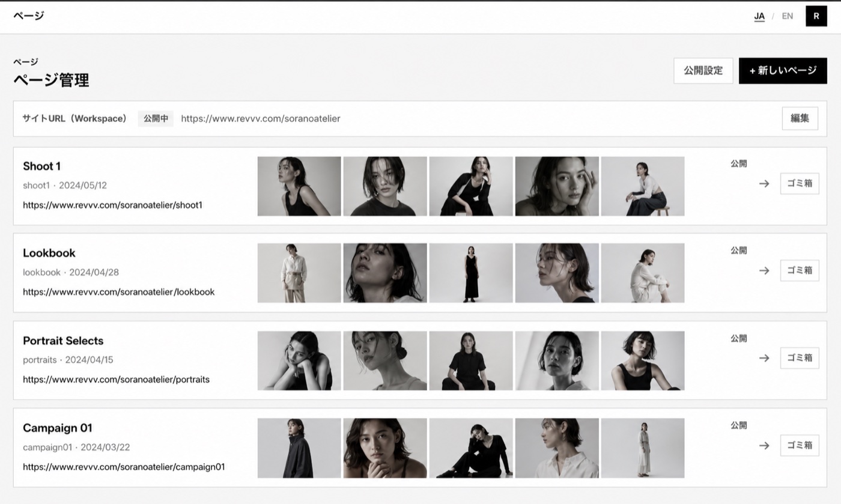Open the Portrait Selects row arrow icon
Image resolution: width=841 pixels, height=504 pixels.
(x=764, y=358)
